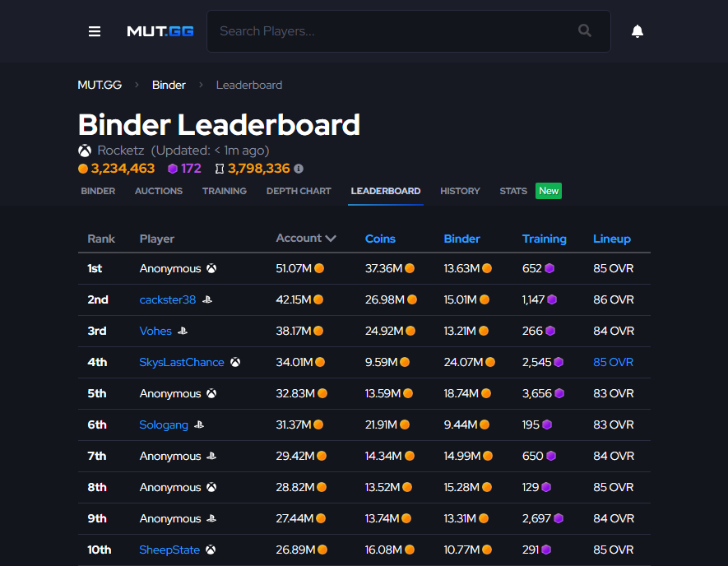Sort leaderboard by Binder column
The height and width of the screenshot is (566, 728).
[461, 239]
